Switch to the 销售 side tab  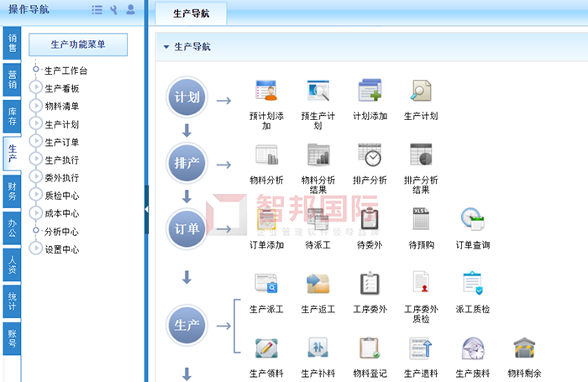[12, 43]
